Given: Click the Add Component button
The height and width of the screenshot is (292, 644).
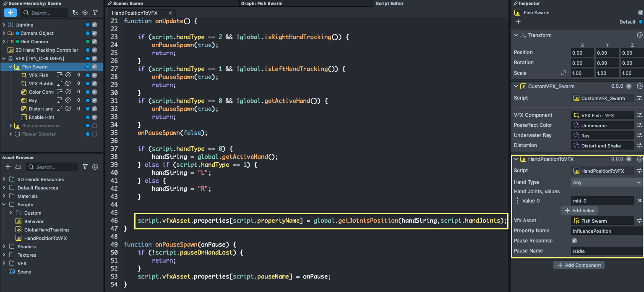Looking at the screenshot, I should click(x=579, y=265).
